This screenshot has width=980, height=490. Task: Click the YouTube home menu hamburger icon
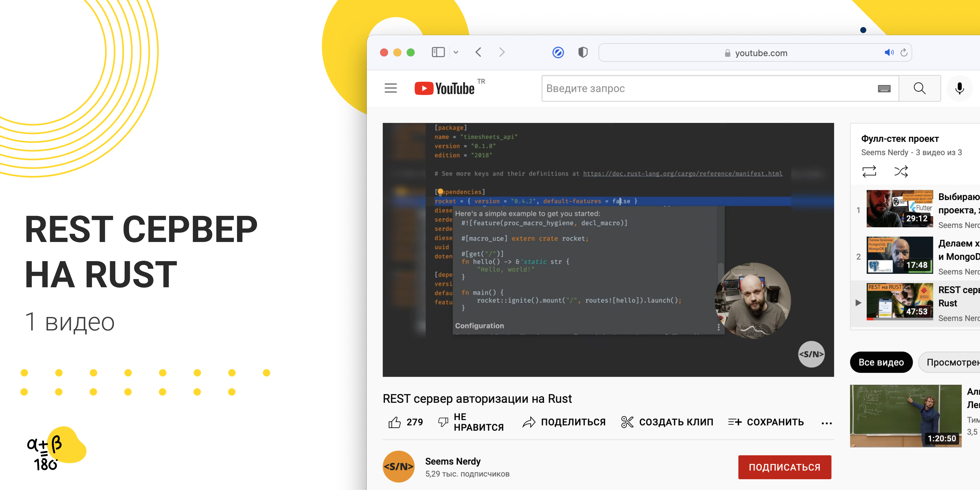[x=391, y=88]
